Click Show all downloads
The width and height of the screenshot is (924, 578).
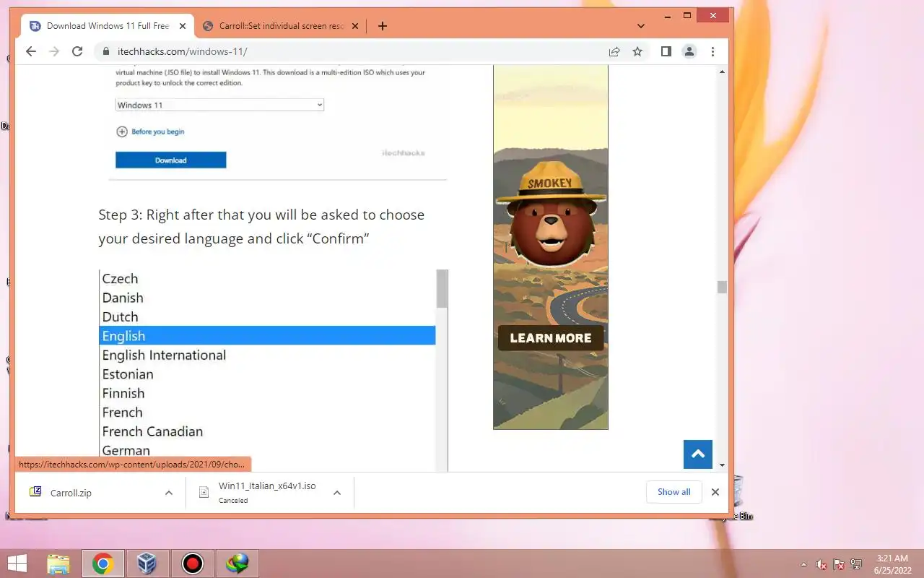click(x=674, y=492)
